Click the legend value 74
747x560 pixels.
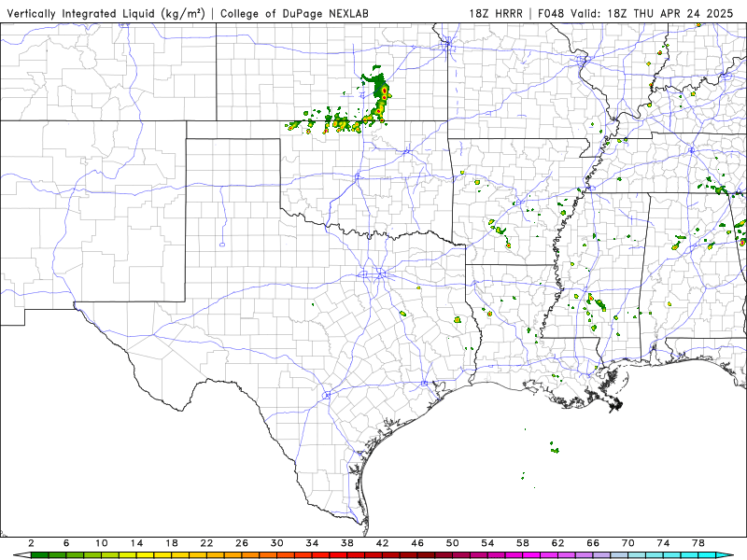point(663,543)
